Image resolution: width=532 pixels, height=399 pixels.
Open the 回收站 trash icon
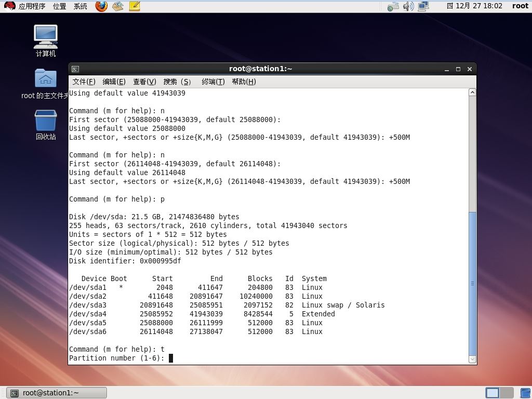point(46,125)
